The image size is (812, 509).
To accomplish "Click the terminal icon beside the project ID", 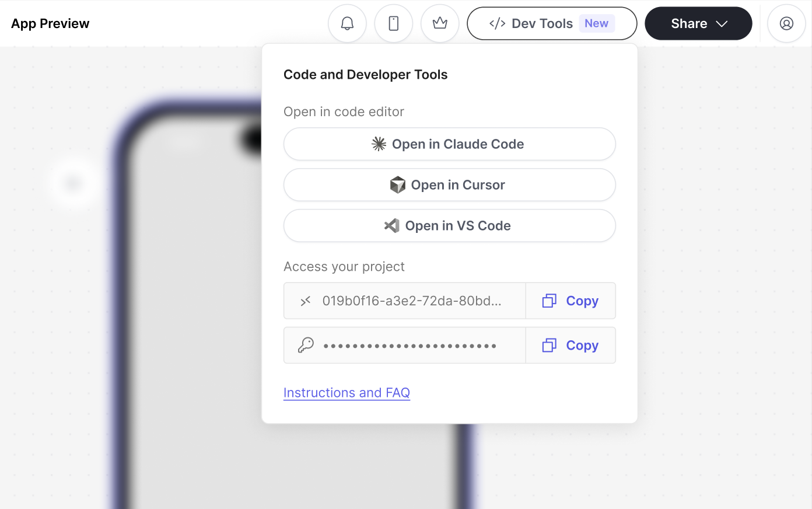I will click(x=305, y=301).
